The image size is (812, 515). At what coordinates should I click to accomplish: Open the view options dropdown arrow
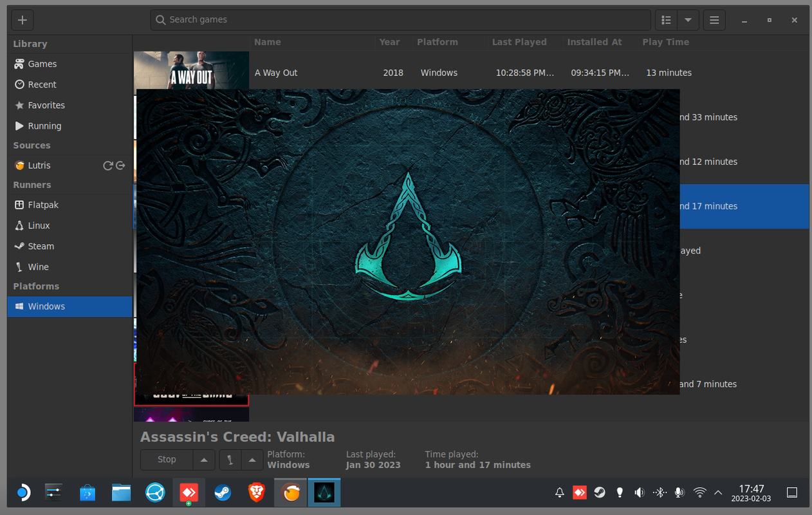[x=688, y=20]
